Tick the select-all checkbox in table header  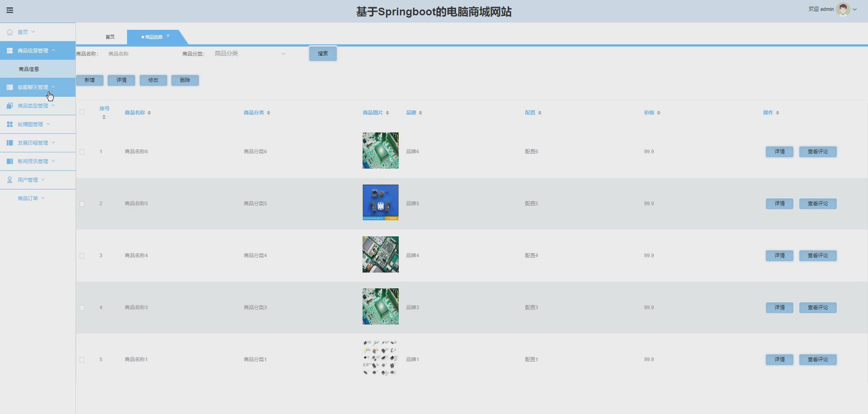[x=82, y=112]
